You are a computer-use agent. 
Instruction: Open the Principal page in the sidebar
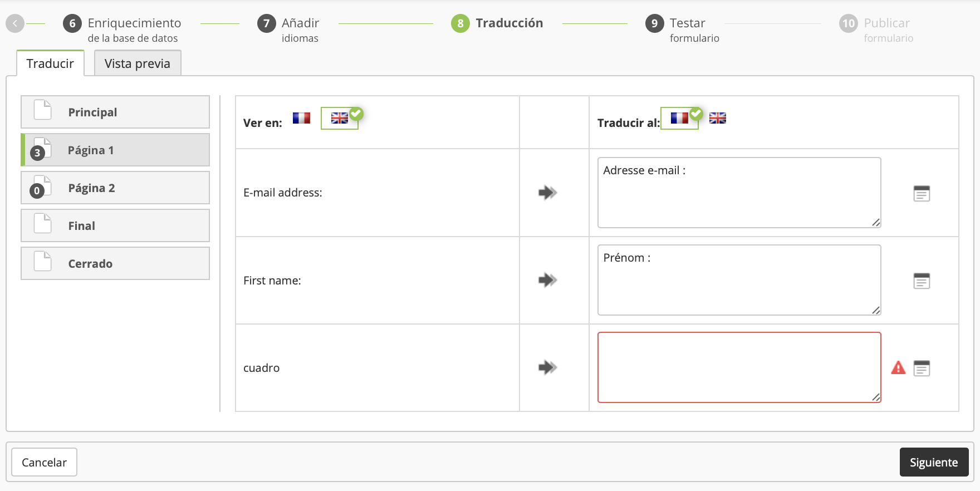pos(115,112)
